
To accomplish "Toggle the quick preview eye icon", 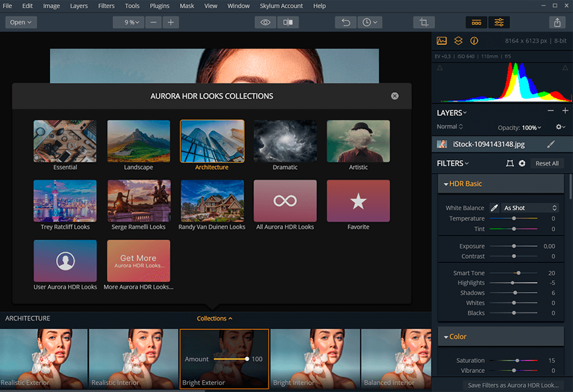I will [x=266, y=22].
